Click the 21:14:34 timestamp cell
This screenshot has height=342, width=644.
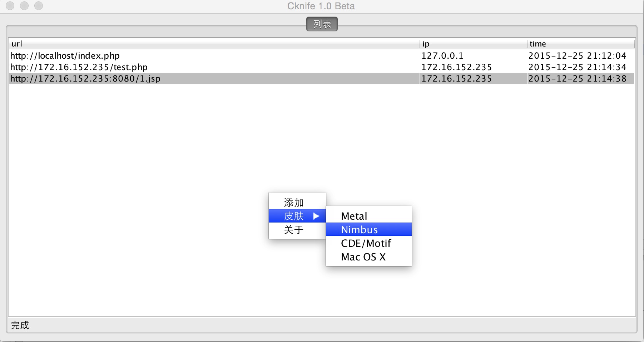(577, 67)
